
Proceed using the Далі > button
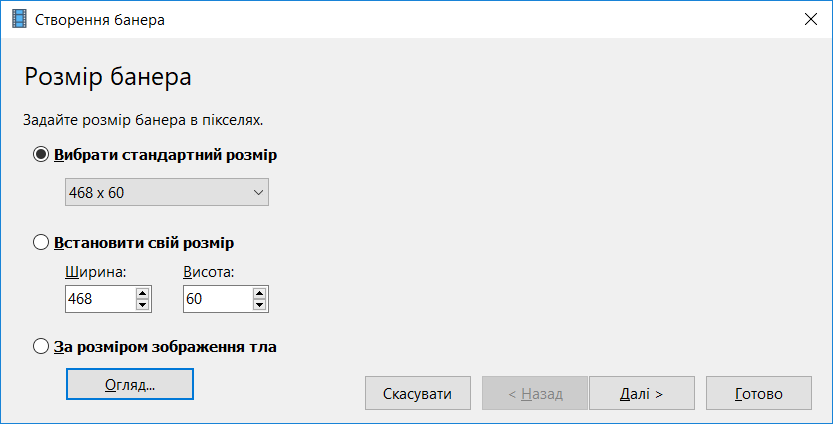click(x=642, y=393)
